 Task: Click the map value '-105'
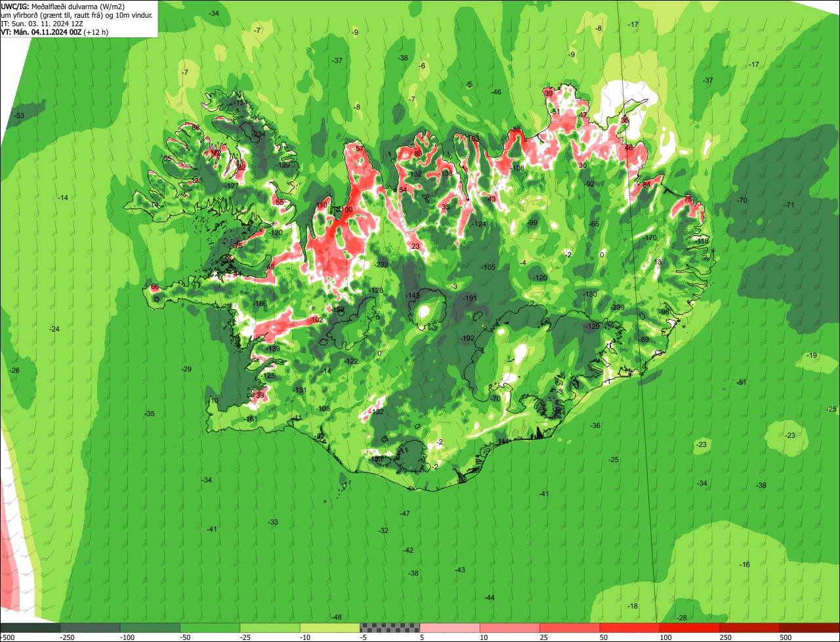[488, 267]
